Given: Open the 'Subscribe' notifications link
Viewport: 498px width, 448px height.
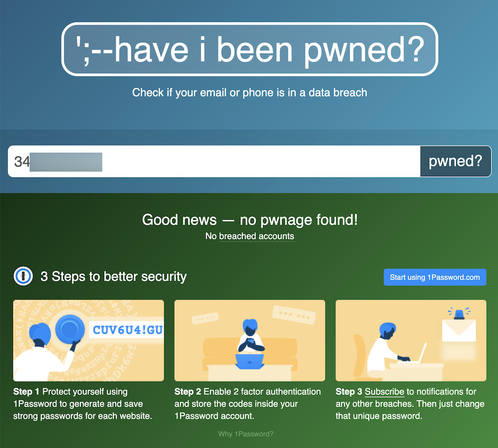Looking at the screenshot, I should click(x=384, y=392).
